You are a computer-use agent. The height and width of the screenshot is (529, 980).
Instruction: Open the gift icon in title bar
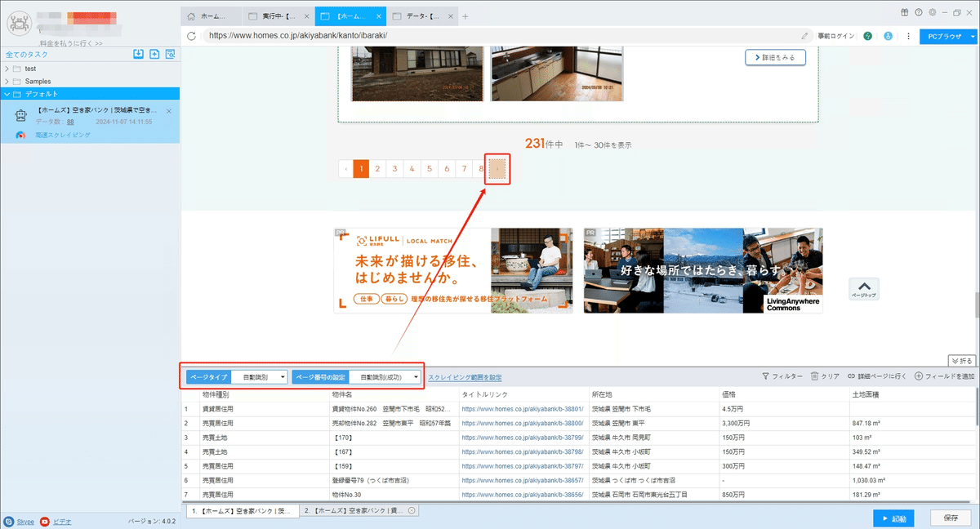905,12
